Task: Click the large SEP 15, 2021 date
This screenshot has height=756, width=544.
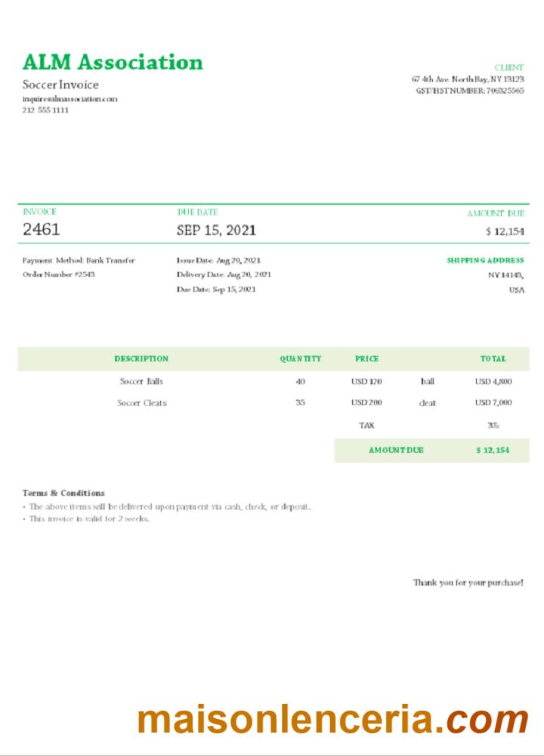Action: [x=216, y=230]
